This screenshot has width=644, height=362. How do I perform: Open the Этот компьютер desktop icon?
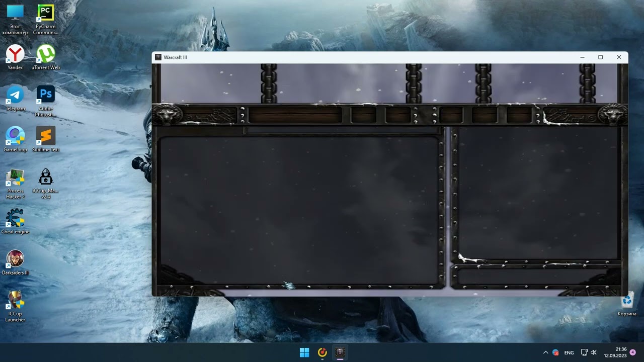click(15, 19)
